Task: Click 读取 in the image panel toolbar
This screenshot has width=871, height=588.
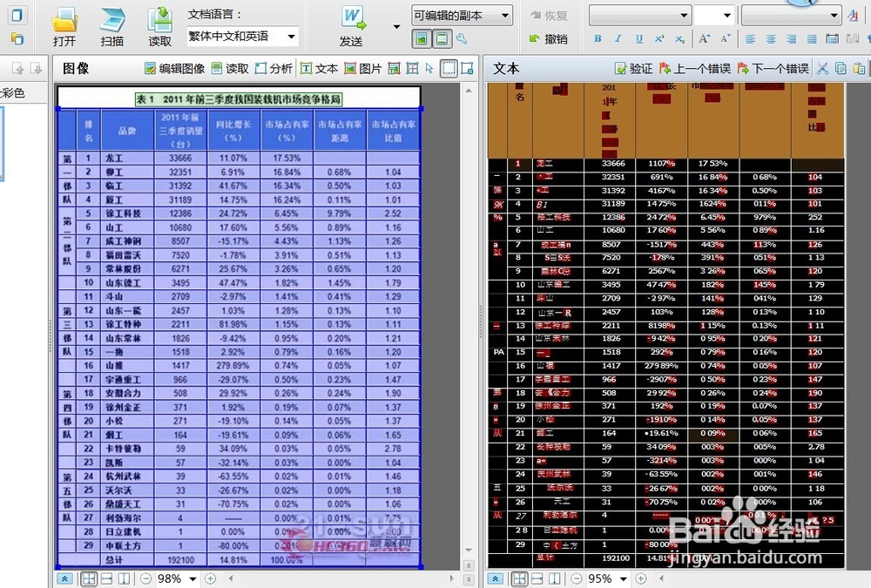Action: pos(230,68)
